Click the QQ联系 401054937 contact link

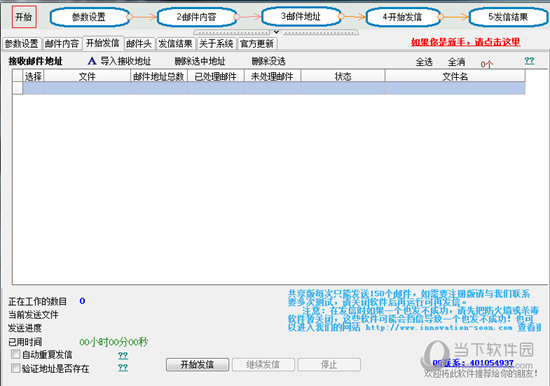click(473, 363)
